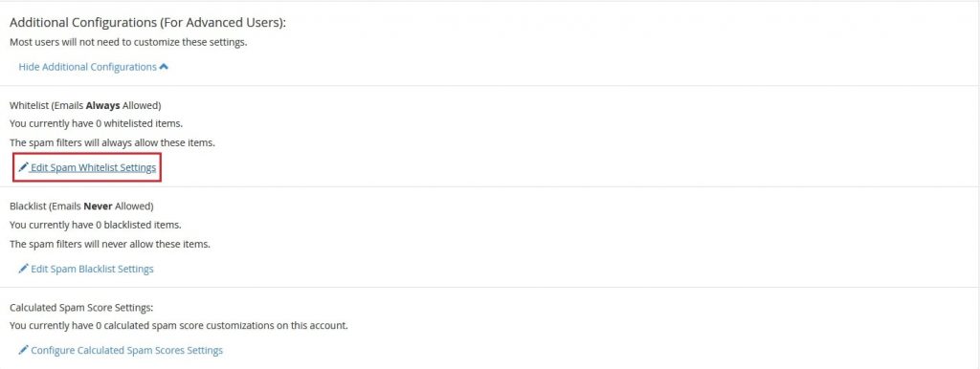Click the pencil icon beside Edit Spam Whitelist Settings

coord(24,167)
